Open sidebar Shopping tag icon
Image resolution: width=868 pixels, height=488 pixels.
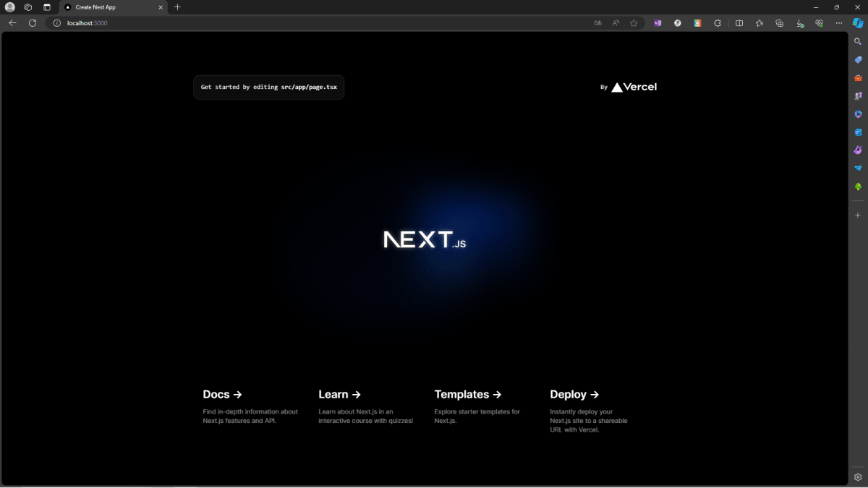click(x=858, y=59)
